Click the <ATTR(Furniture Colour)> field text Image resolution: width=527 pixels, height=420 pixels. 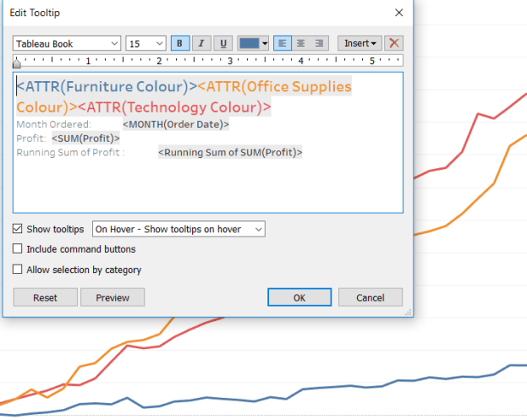pos(107,86)
